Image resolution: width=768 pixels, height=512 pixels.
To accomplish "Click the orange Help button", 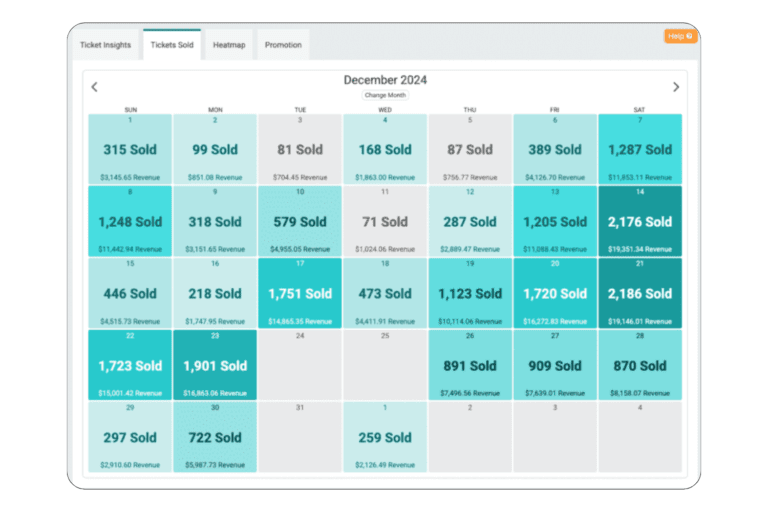I will [680, 36].
